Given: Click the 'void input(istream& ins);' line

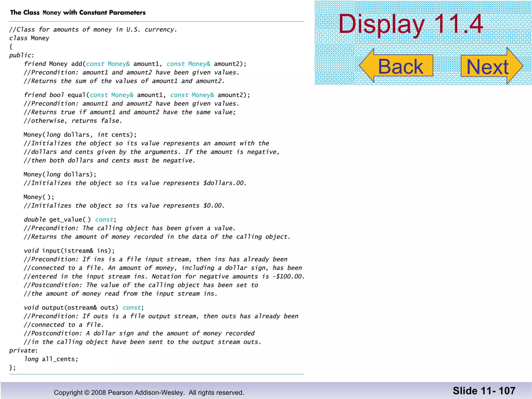Looking at the screenshot, I should click(x=69, y=251).
